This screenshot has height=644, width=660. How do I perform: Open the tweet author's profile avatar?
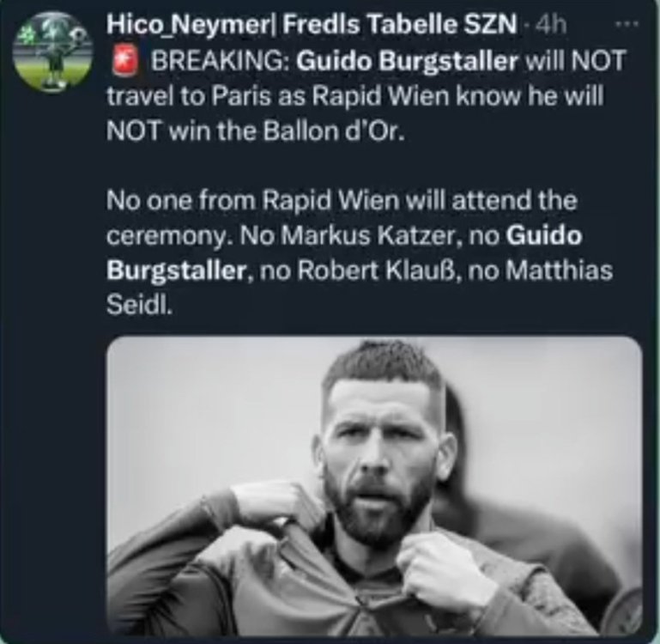coord(54,50)
